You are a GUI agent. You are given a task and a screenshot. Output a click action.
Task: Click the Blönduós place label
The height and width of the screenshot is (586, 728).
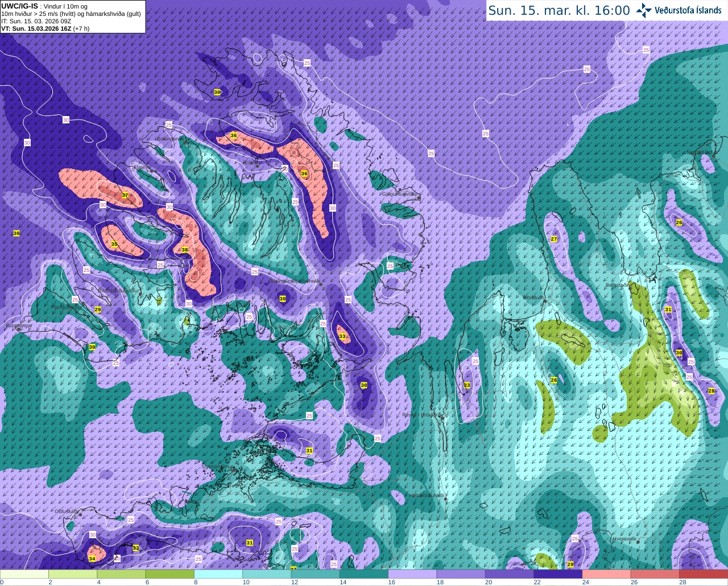[533, 297]
